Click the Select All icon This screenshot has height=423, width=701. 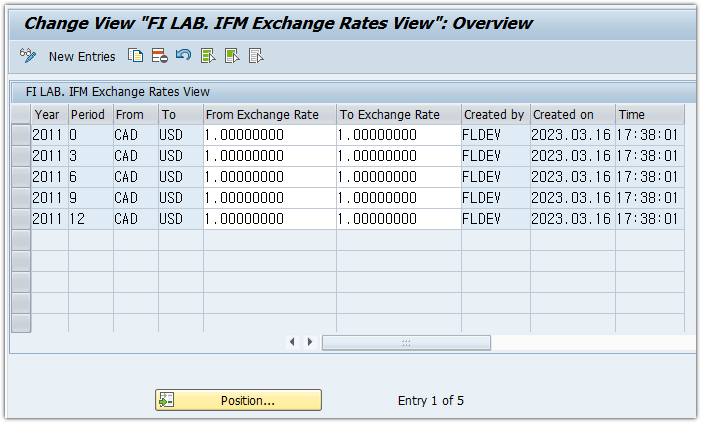coord(208,56)
